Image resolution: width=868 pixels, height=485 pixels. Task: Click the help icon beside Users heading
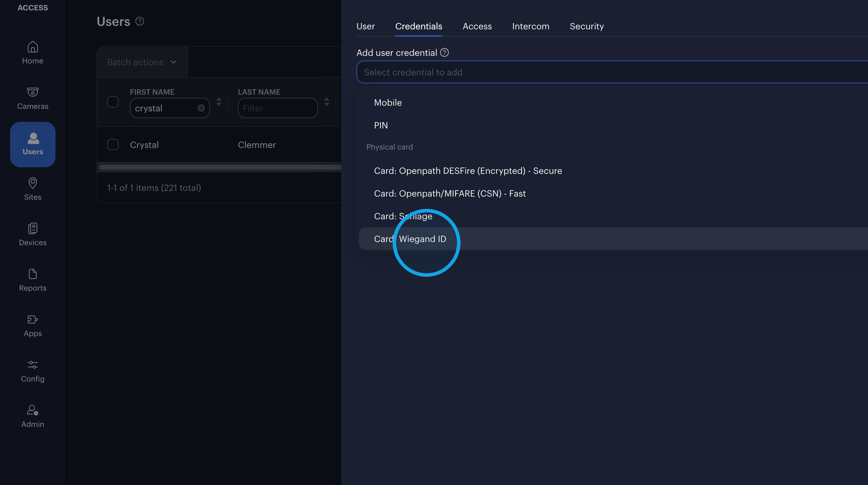point(139,21)
